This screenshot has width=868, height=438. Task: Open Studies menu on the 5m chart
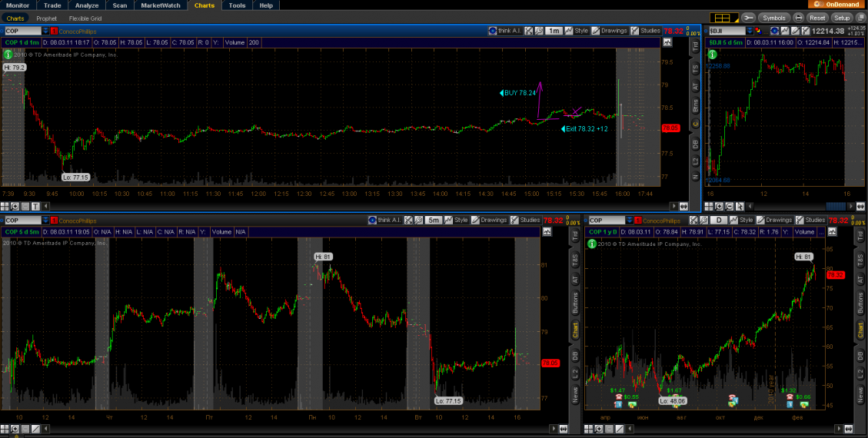click(x=525, y=220)
